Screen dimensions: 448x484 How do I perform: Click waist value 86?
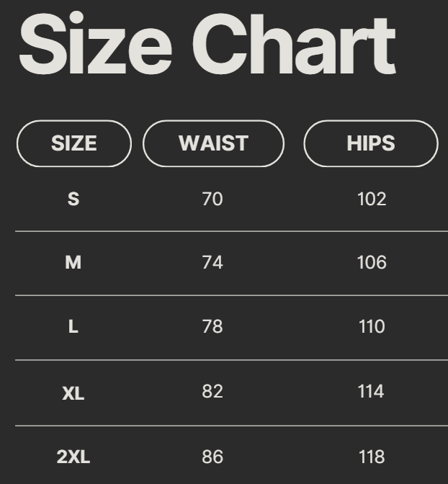coord(212,457)
